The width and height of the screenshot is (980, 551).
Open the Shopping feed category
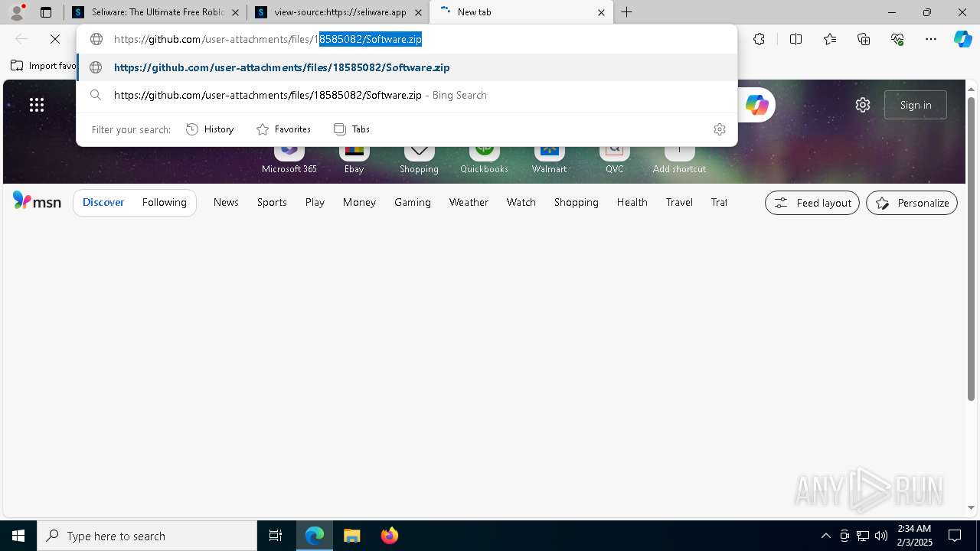(577, 202)
